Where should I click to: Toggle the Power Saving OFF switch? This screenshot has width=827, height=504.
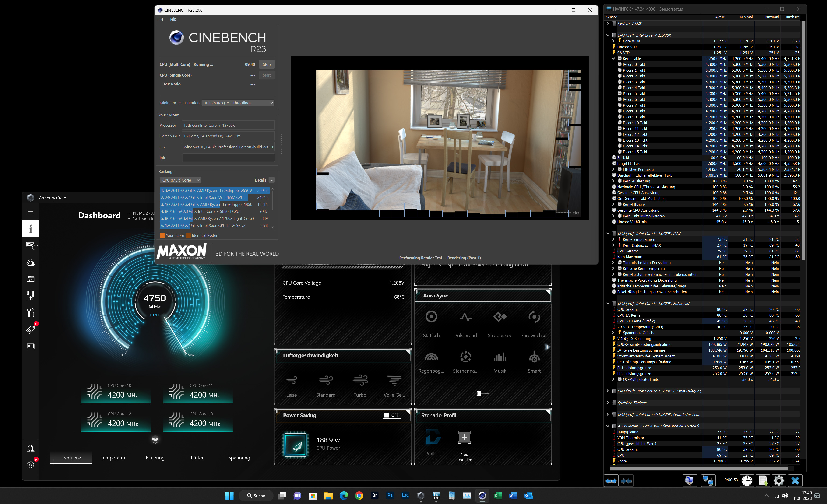coord(392,415)
